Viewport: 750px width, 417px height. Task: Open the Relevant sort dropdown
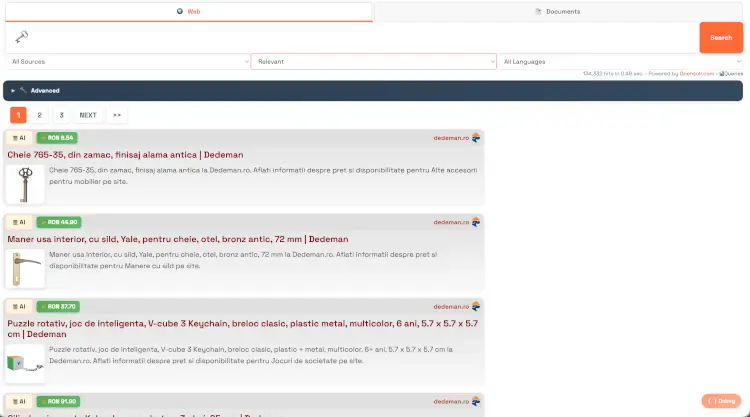(373, 62)
